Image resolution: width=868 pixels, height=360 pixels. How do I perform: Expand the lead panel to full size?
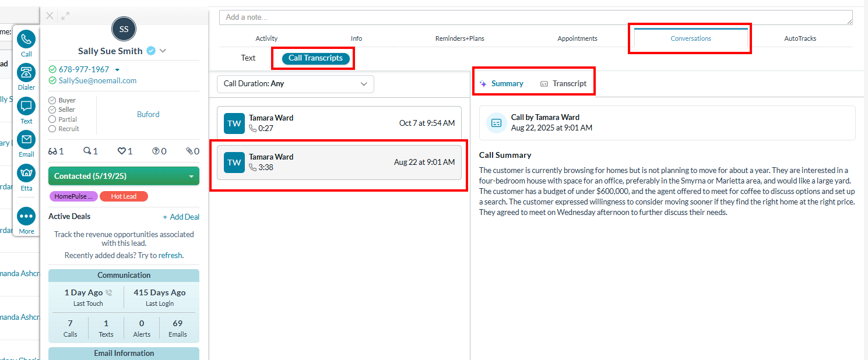65,16
